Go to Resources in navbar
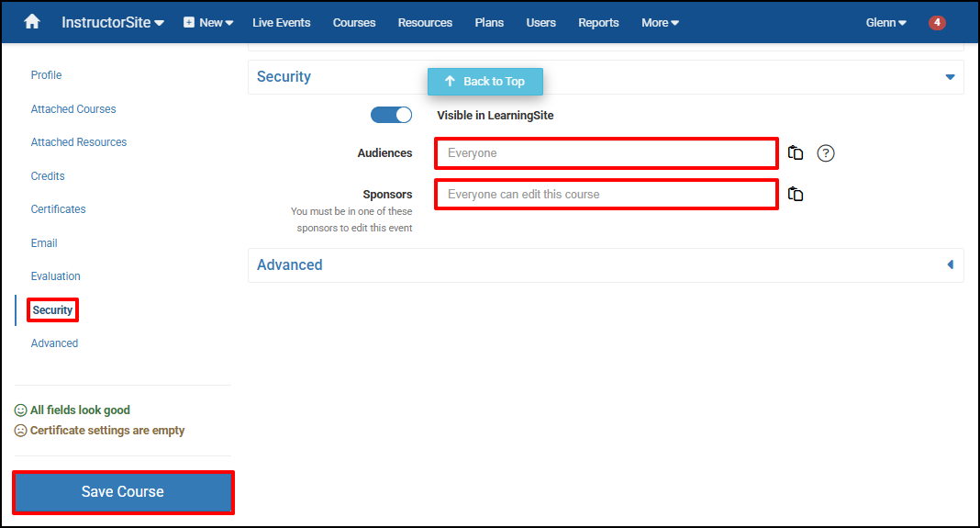The width and height of the screenshot is (980, 528). (x=425, y=23)
